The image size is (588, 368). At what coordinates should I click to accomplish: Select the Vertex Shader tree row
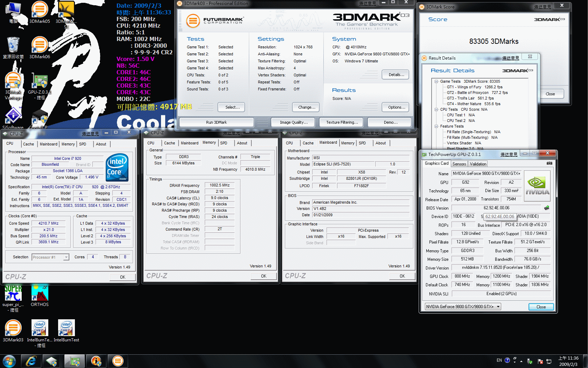pos(464,143)
